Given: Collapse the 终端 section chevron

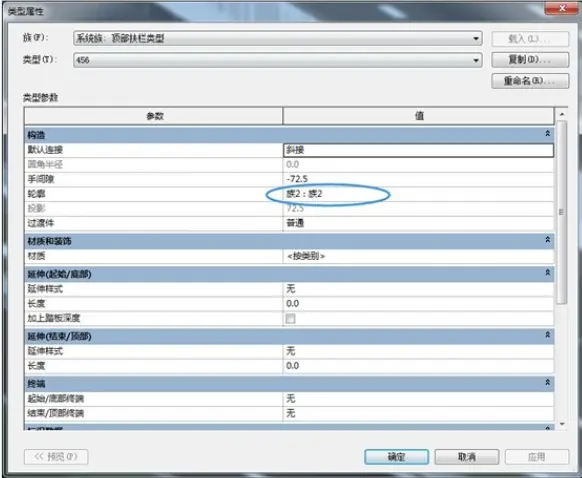Looking at the screenshot, I should pyautogui.click(x=547, y=382).
